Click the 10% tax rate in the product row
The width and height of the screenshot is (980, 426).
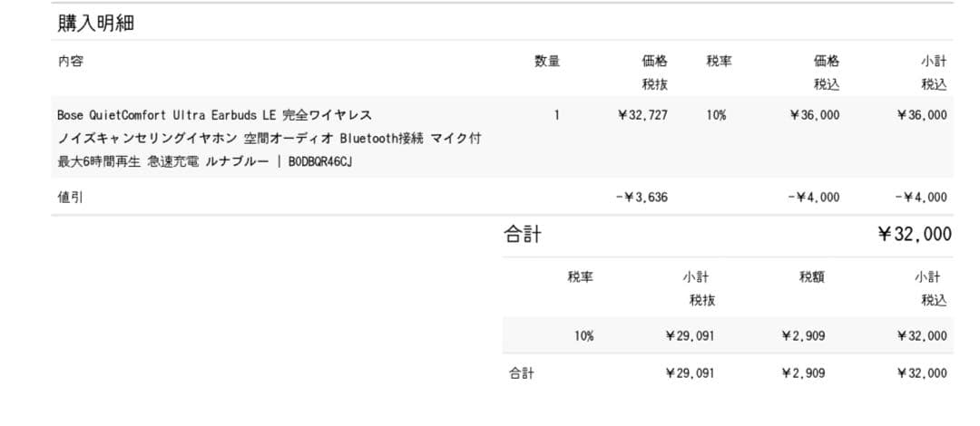point(716,115)
